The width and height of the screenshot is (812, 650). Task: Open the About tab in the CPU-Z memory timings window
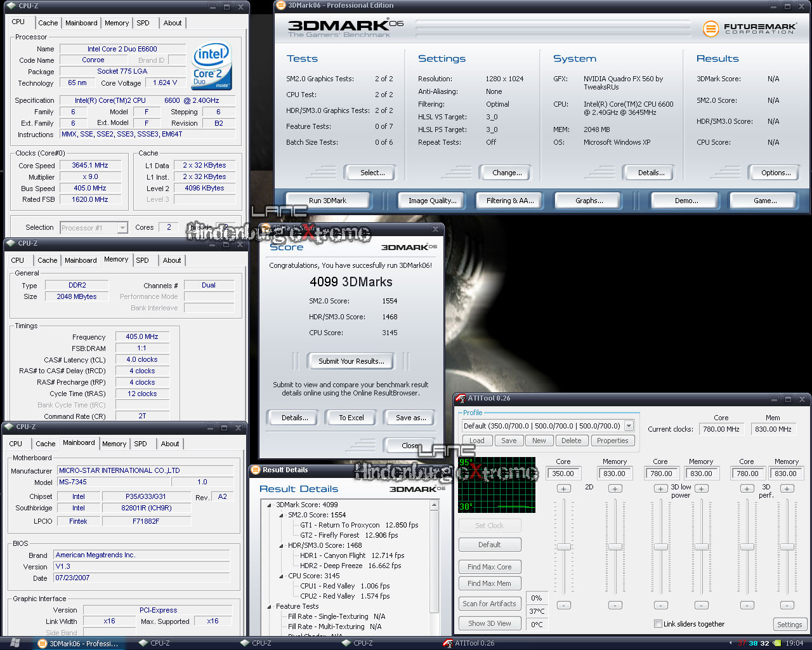click(x=172, y=260)
